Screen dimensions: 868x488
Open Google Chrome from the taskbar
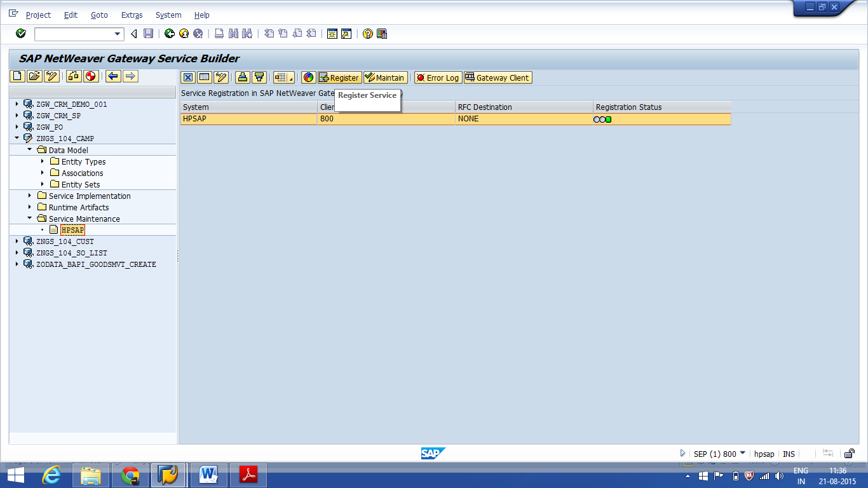pyautogui.click(x=130, y=475)
